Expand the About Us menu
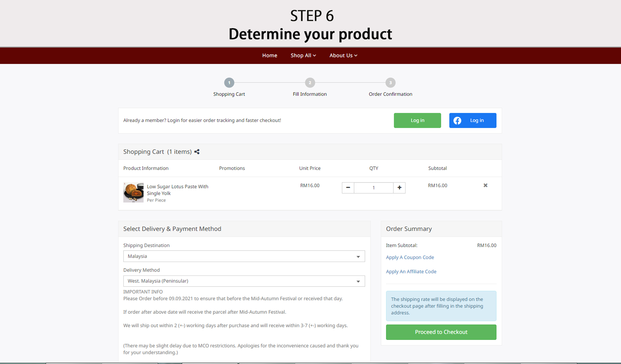The width and height of the screenshot is (621, 364). point(343,56)
